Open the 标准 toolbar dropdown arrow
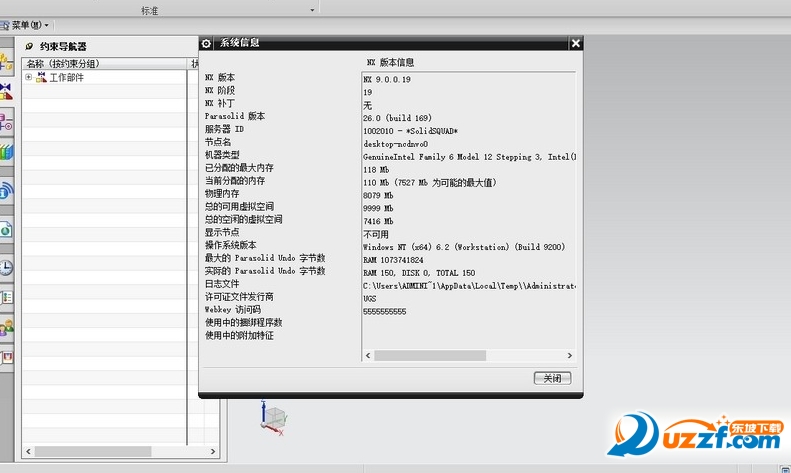791x473 pixels. 312,10
